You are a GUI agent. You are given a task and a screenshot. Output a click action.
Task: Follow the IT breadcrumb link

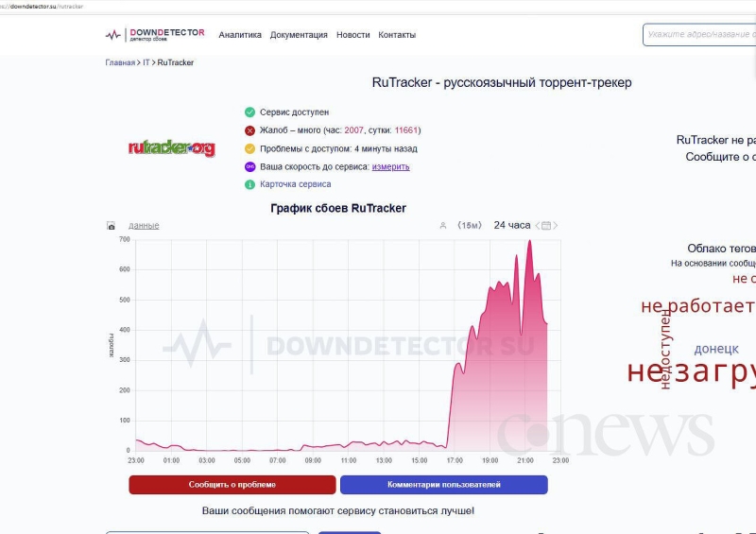(146, 62)
